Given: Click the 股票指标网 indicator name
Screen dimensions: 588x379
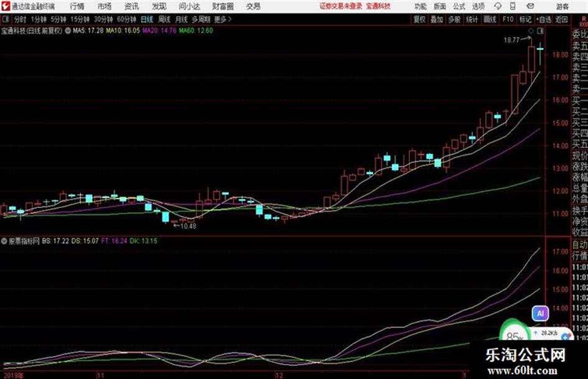Looking at the screenshot, I should click(24, 241).
